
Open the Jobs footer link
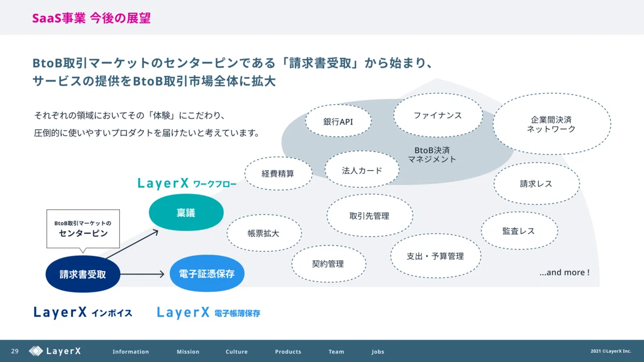(x=378, y=352)
